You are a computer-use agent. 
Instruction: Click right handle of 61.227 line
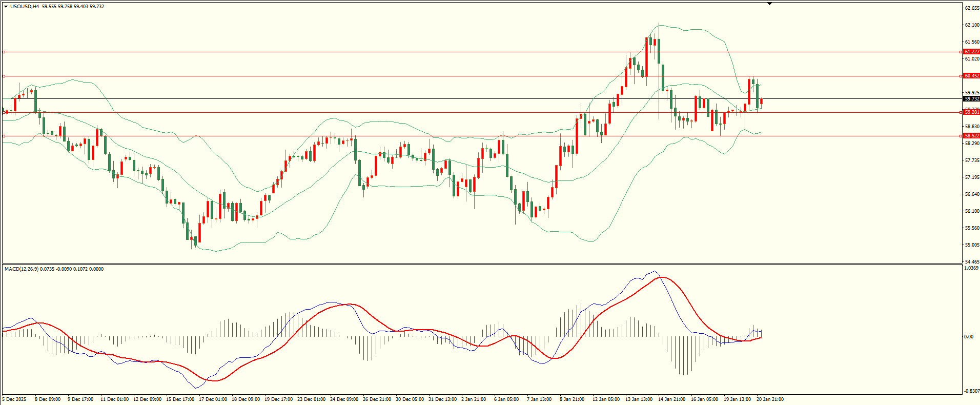point(961,52)
